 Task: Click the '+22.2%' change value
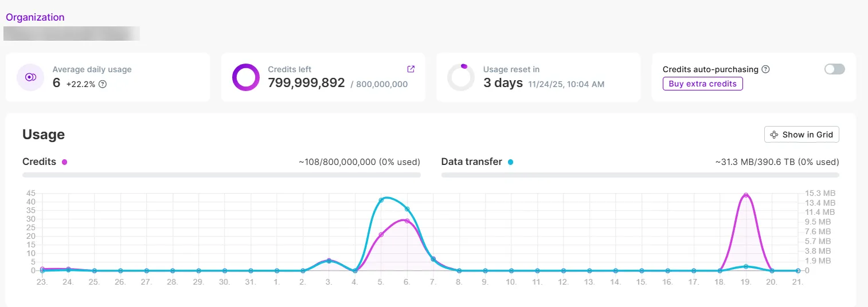pyautogui.click(x=81, y=84)
